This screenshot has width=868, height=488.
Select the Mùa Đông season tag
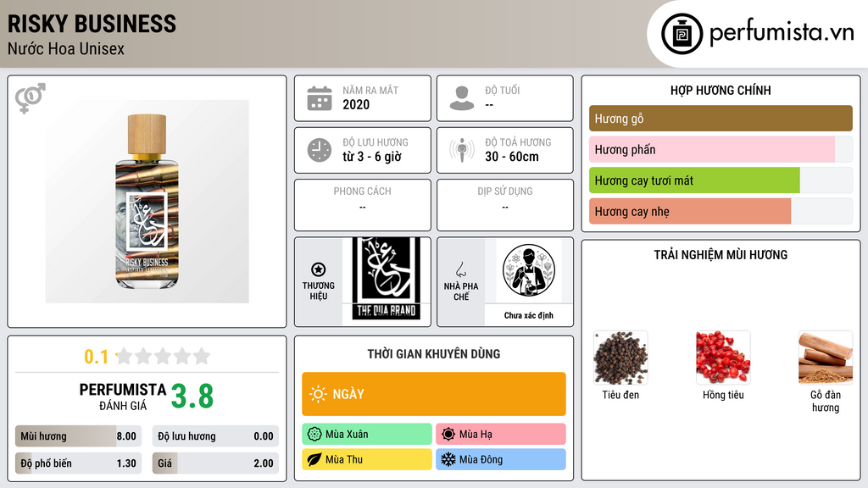(501, 459)
